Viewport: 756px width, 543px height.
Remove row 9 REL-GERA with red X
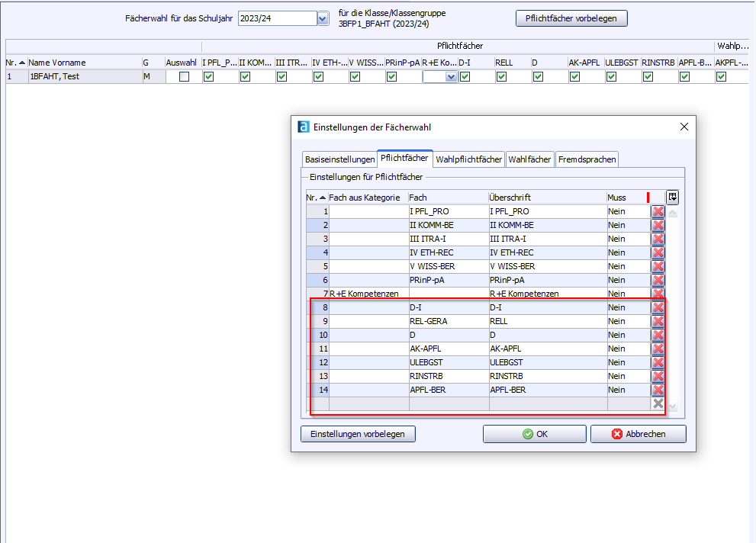(x=658, y=321)
